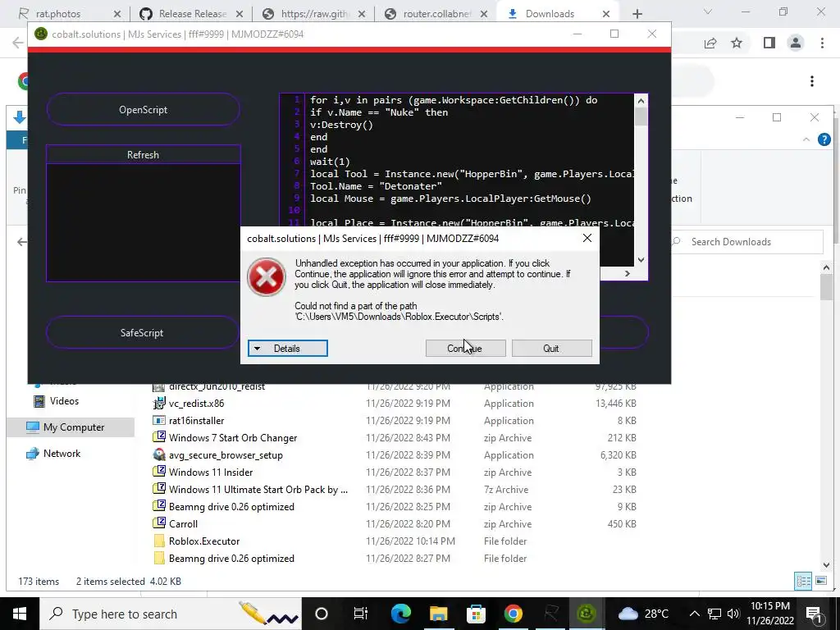Switch Explorer to large icons view
840x630 pixels.
click(820, 581)
